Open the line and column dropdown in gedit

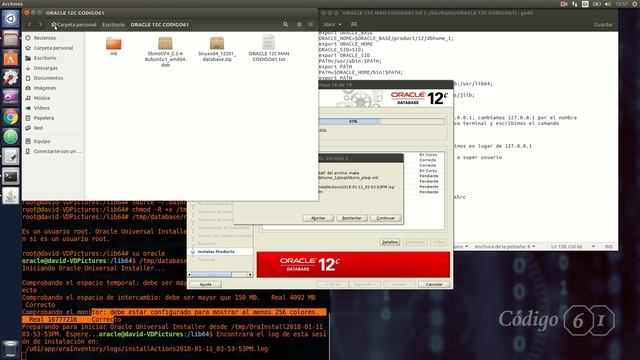coord(572,247)
